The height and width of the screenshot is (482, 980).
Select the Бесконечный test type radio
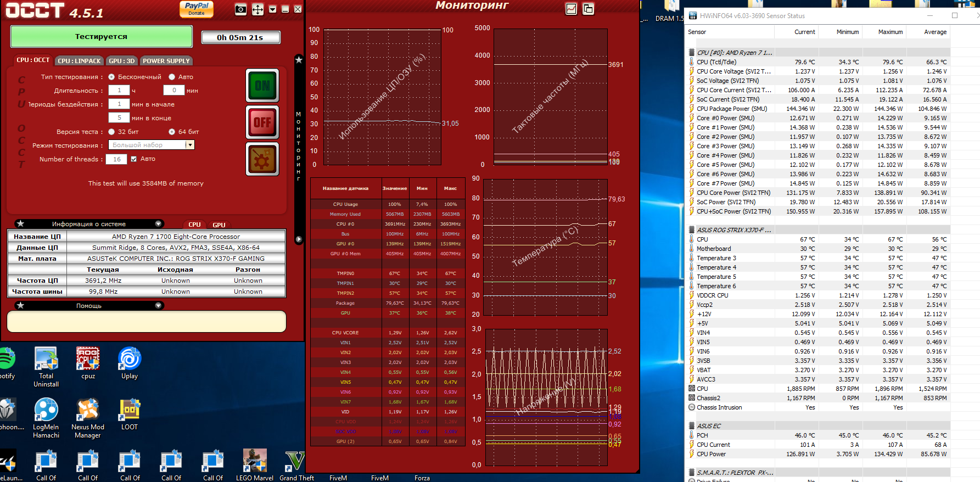[111, 77]
